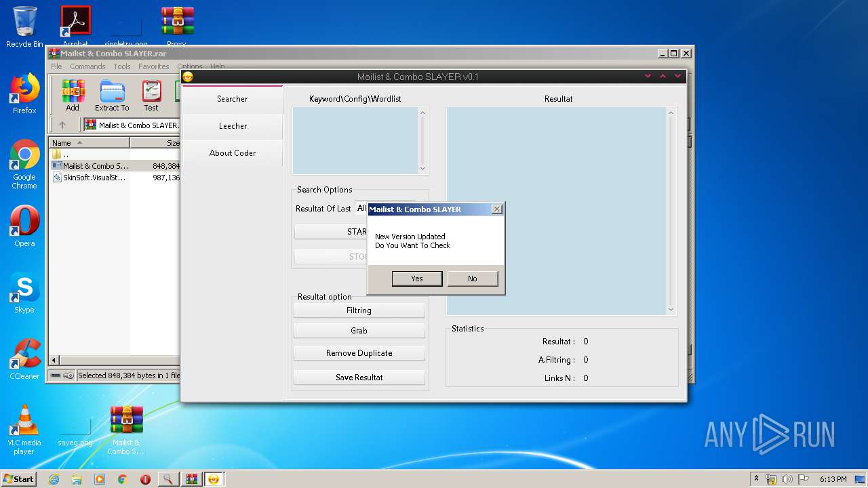Open Internet Explorer from the taskbar
The height and width of the screenshot is (488, 868).
[54, 479]
